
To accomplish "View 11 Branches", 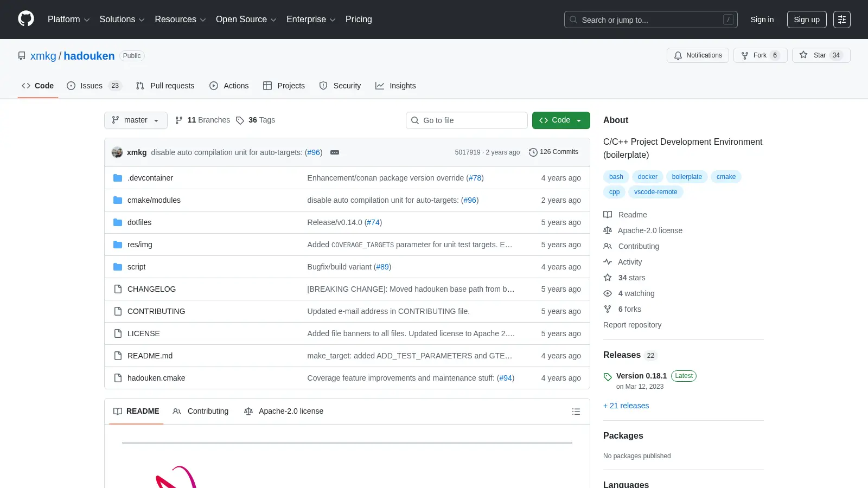I will 202,120.
